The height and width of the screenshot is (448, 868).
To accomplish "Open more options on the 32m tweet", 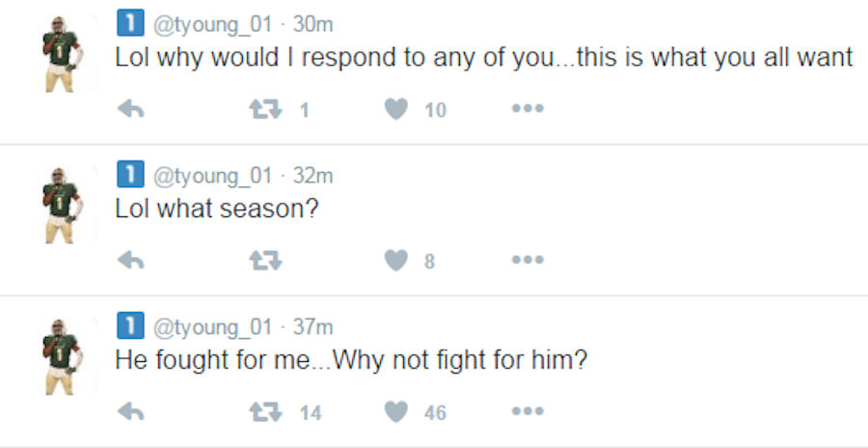I will (x=528, y=260).
